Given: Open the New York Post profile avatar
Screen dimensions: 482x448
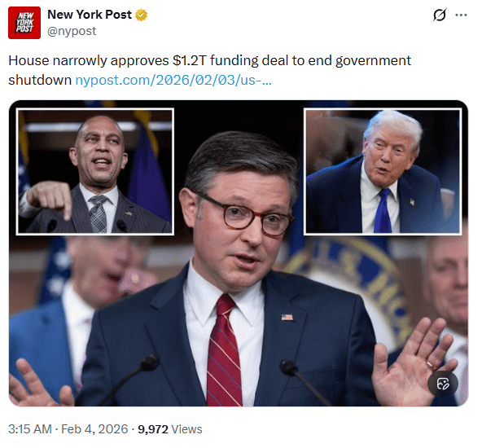Looking at the screenshot, I should click(x=24, y=23).
